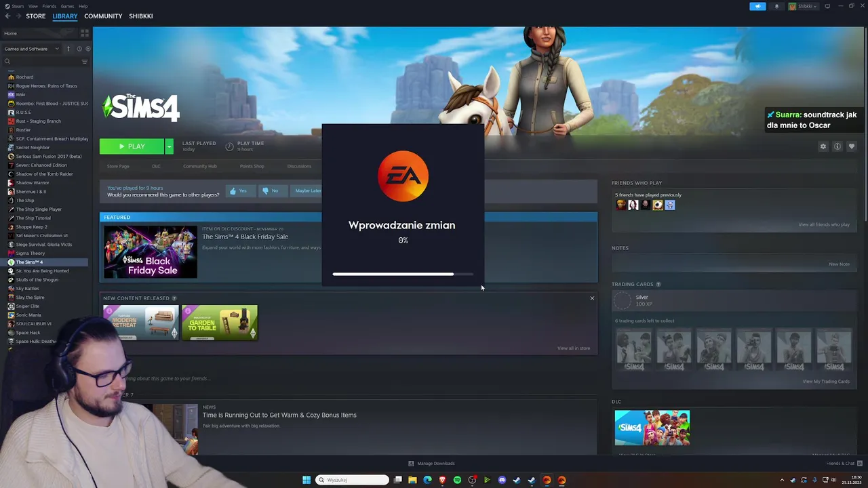
Task: Select Slay the Spire in the list
Action: [30, 298]
